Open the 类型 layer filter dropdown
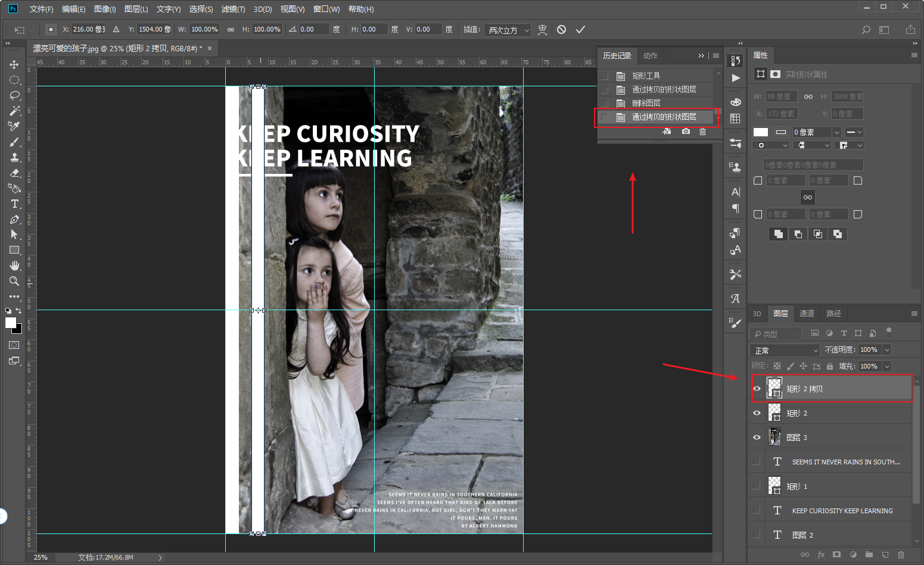Screen dimensions: 924x565 click(776, 333)
